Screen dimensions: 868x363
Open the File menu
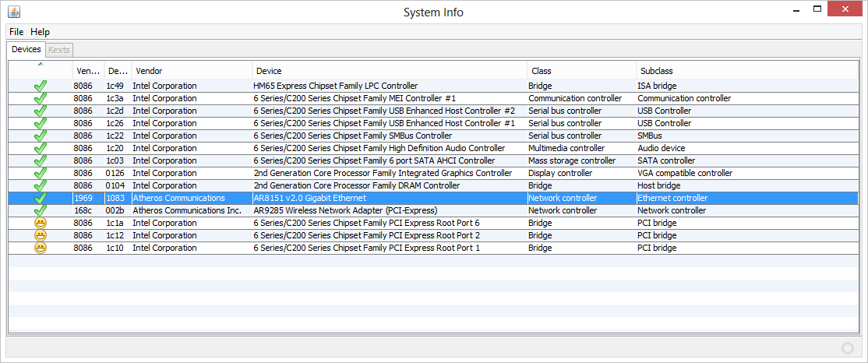tap(16, 32)
